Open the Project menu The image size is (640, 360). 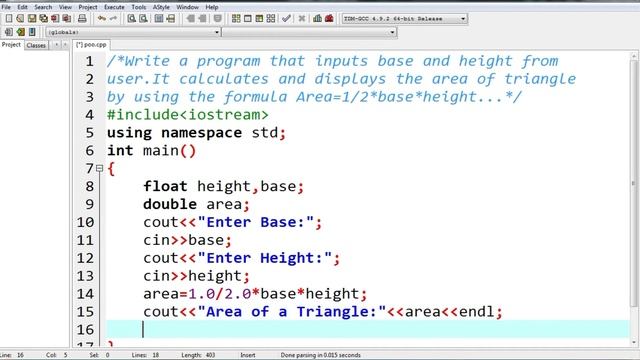point(88,7)
